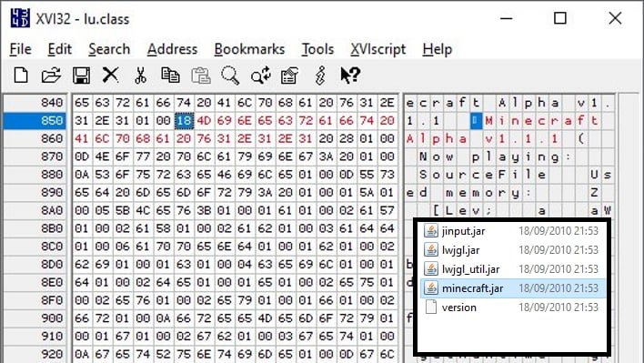Image resolution: width=644 pixels, height=363 pixels.
Task: Save the file with the floppy disk icon
Action: 81,76
